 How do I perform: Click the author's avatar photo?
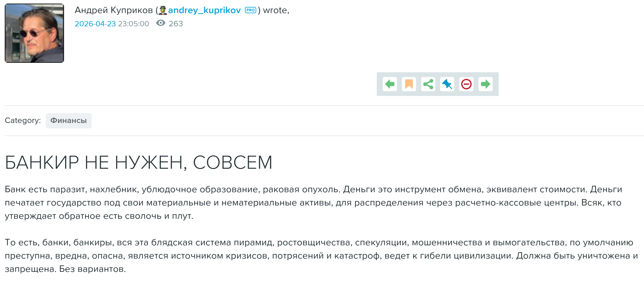34,33
